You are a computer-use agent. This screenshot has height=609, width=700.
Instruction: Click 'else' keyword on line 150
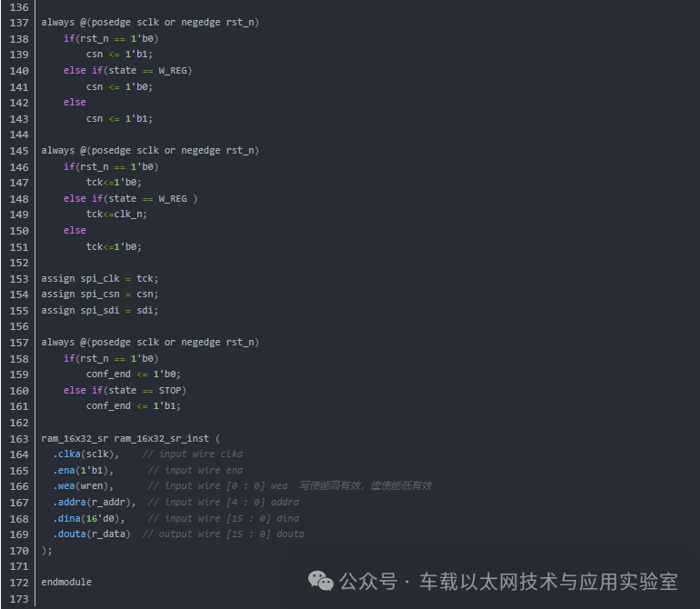pos(75,230)
